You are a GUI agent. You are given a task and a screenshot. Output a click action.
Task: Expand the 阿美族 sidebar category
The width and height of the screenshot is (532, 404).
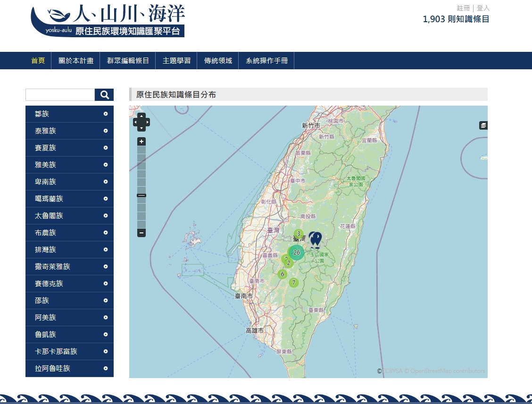(x=69, y=318)
